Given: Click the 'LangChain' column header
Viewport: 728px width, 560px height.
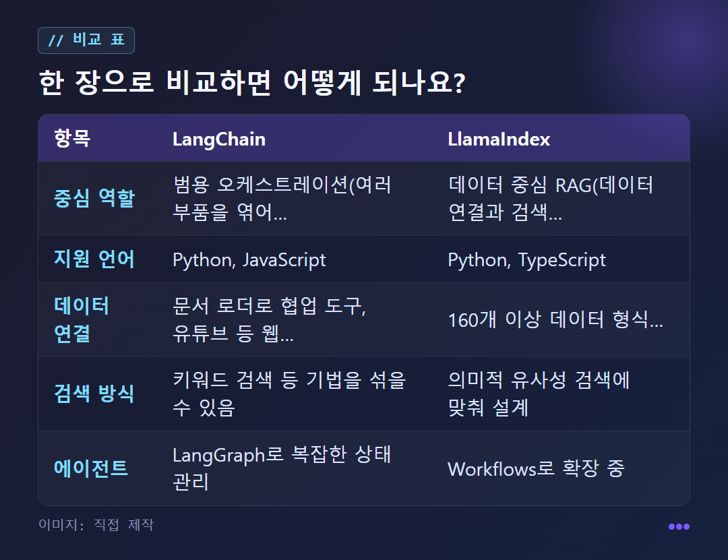Looking at the screenshot, I should pos(219,139).
